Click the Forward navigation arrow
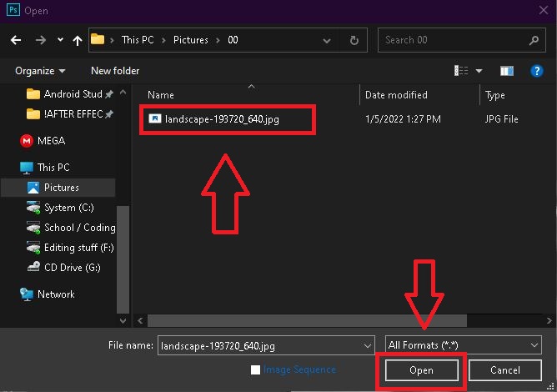This screenshot has width=557, height=392. point(40,39)
